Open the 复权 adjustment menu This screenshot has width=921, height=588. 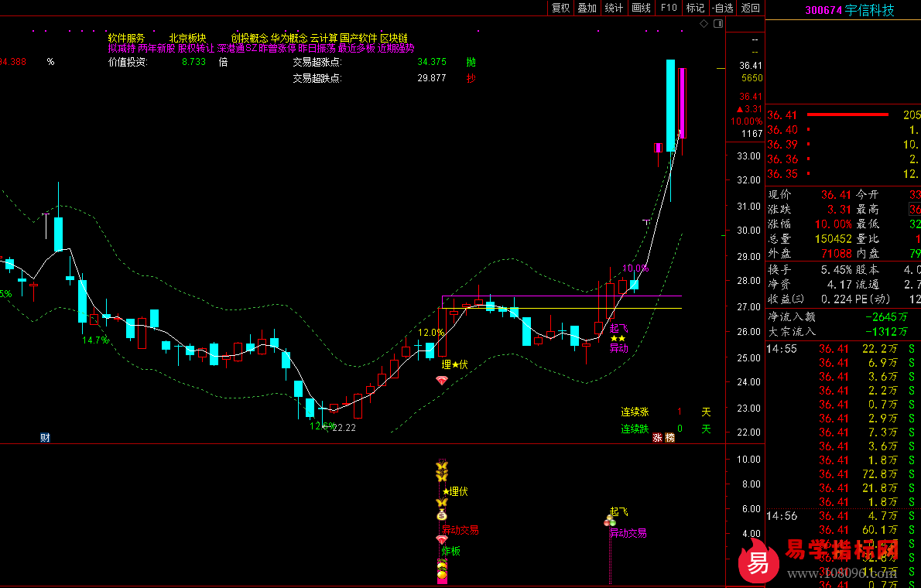tap(560, 8)
